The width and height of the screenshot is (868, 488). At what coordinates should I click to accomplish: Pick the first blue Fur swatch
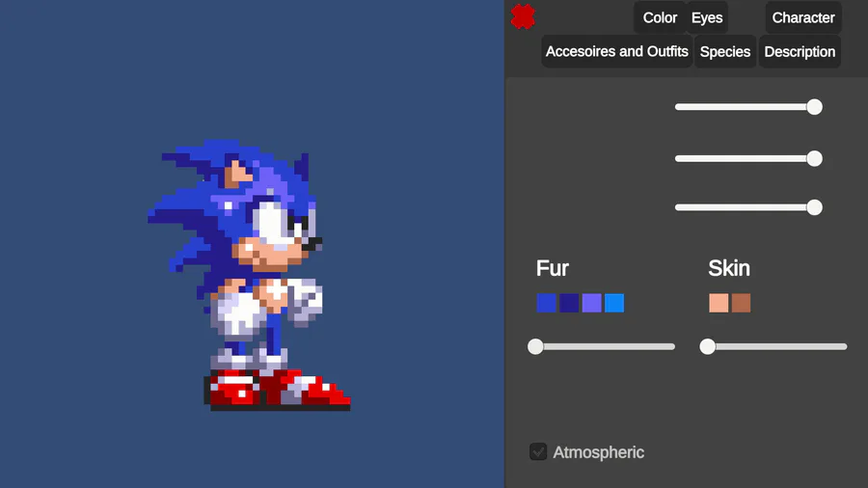click(x=547, y=303)
